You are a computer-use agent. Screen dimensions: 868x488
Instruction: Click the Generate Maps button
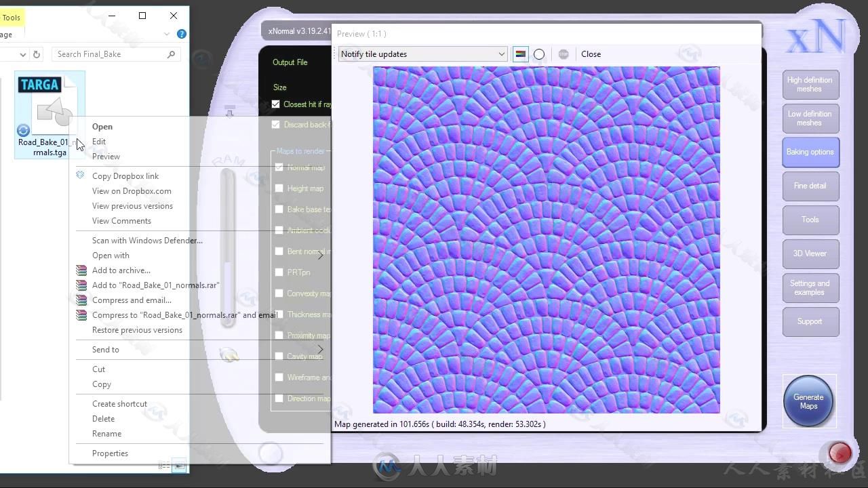(808, 401)
